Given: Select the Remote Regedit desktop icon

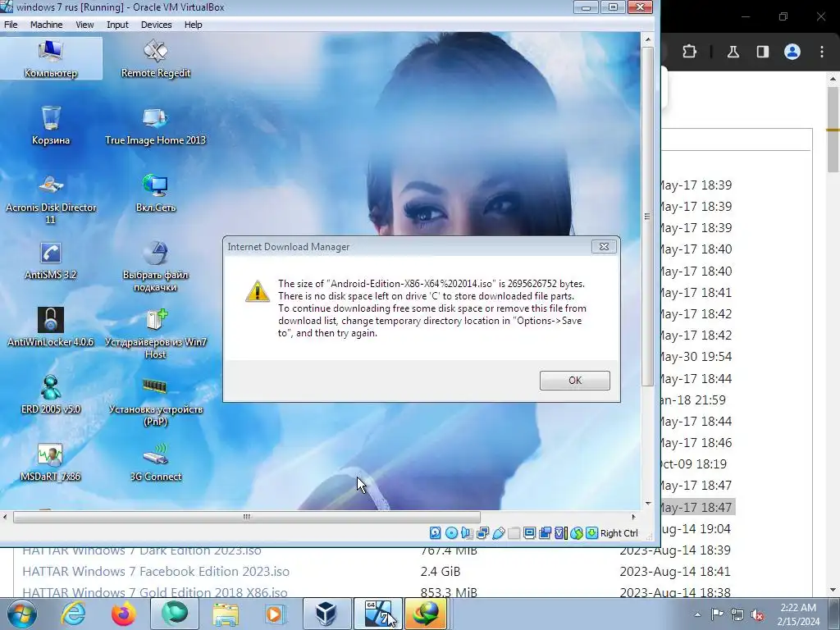Looking at the screenshot, I should [x=155, y=58].
